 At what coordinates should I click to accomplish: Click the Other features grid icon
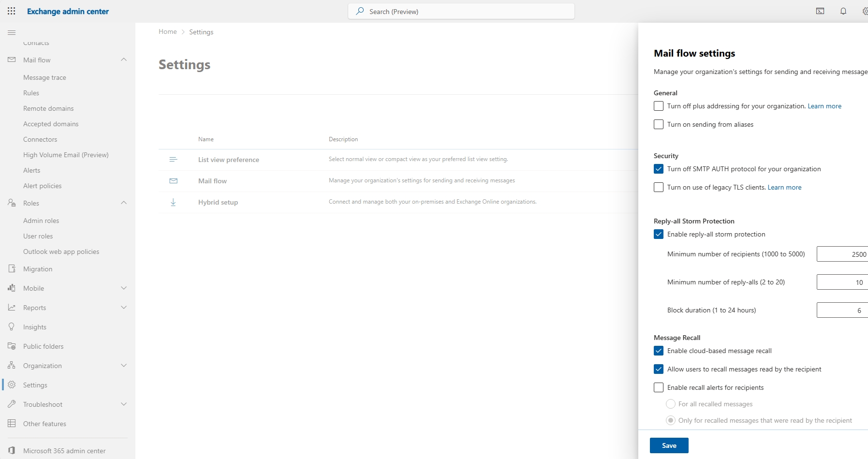[12, 423]
